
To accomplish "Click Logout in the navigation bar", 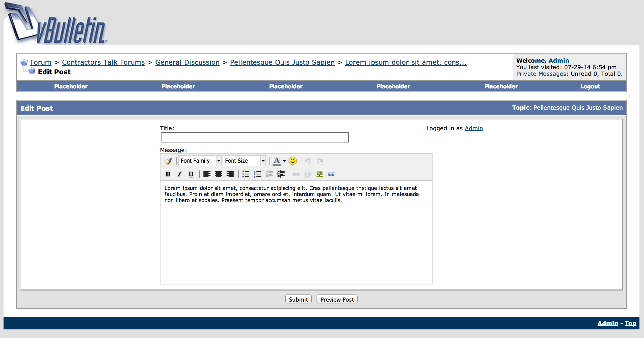I will click(590, 86).
